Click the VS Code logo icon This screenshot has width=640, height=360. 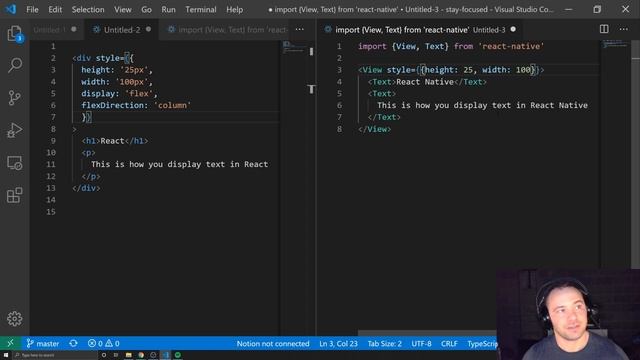(11, 9)
